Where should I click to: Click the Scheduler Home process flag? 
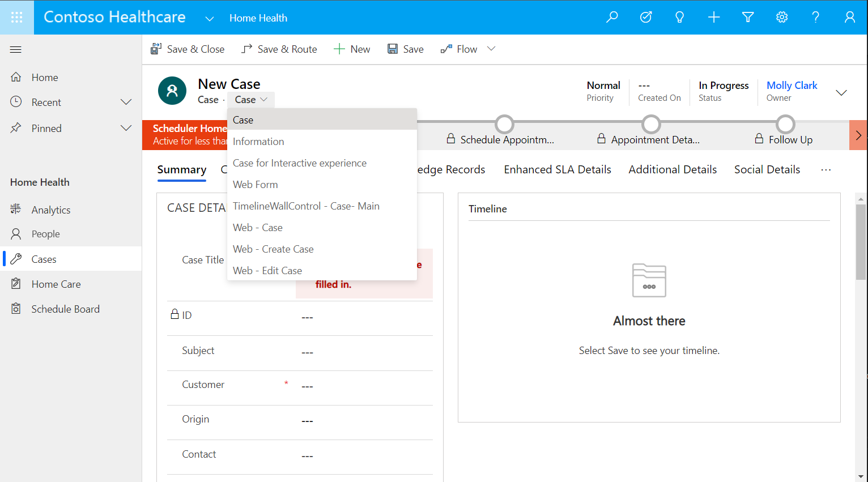185,135
